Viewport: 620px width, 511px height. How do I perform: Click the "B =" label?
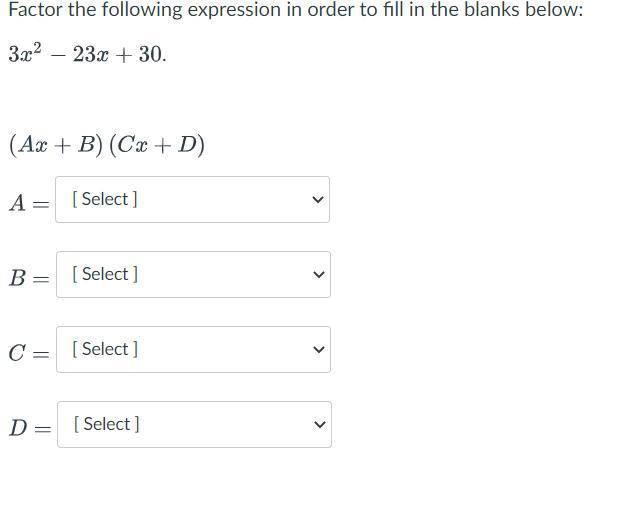28,278
